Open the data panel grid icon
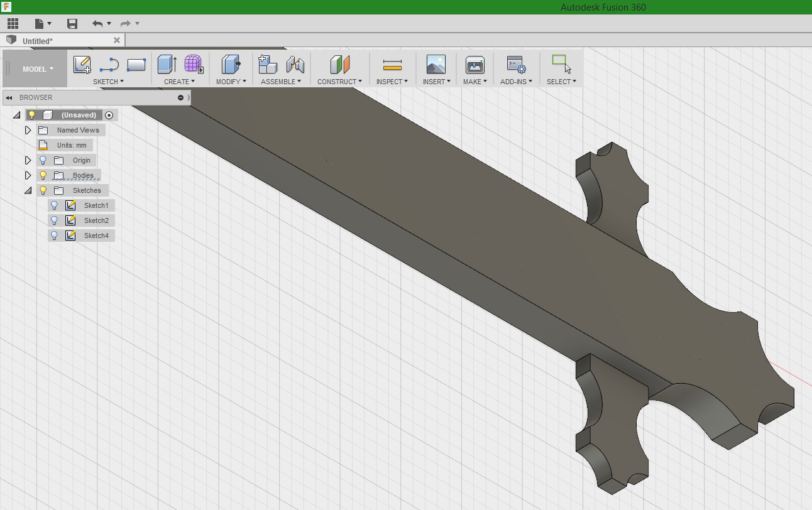This screenshot has width=812, height=510. [13, 24]
